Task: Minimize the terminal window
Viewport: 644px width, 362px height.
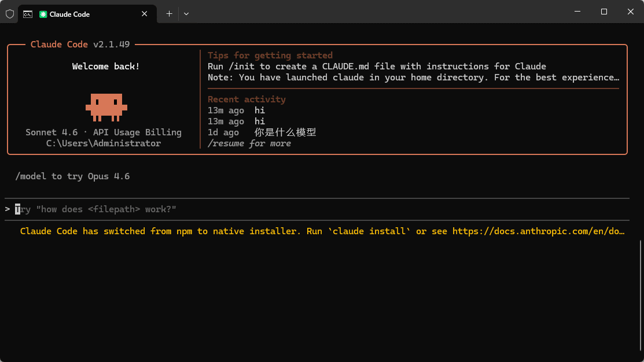Action: tap(577, 12)
